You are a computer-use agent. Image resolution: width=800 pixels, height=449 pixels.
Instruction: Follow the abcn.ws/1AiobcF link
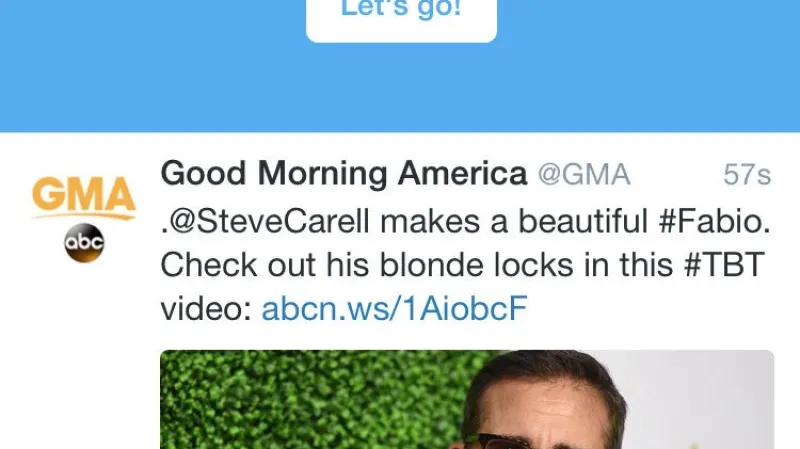pos(394,308)
